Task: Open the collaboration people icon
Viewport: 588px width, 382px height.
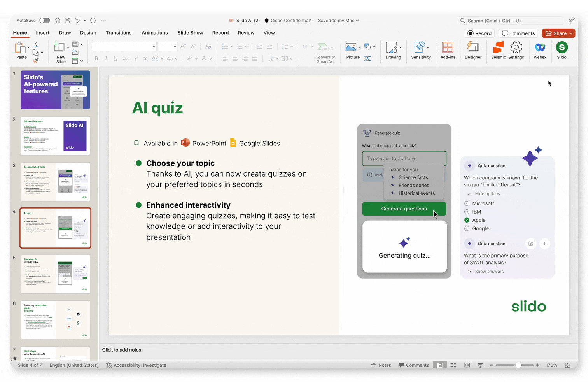Action: point(571,20)
